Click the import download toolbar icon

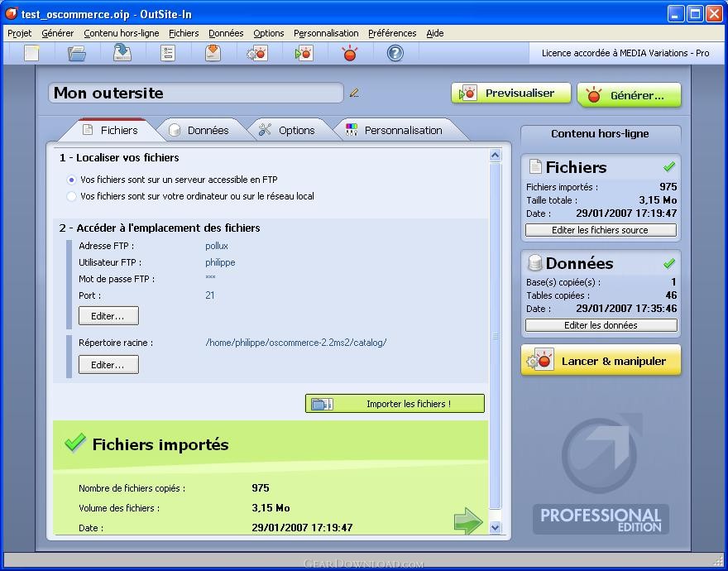213,53
